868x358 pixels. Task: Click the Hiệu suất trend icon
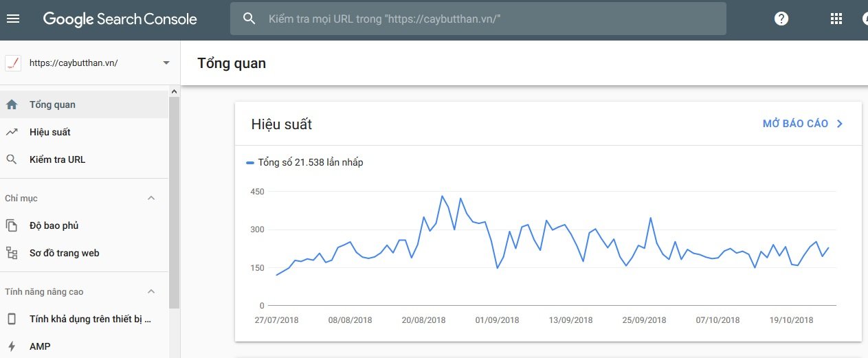pos(12,132)
